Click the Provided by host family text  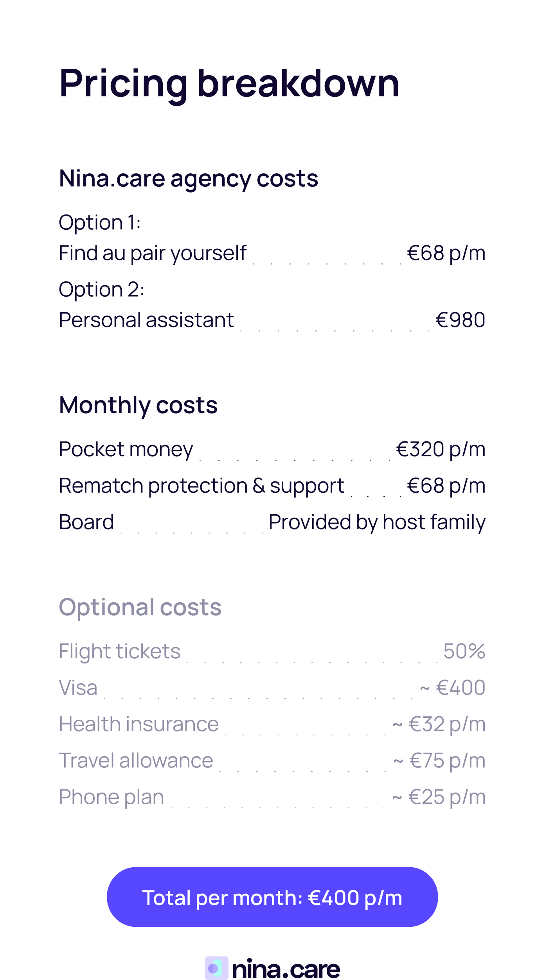[x=377, y=522]
